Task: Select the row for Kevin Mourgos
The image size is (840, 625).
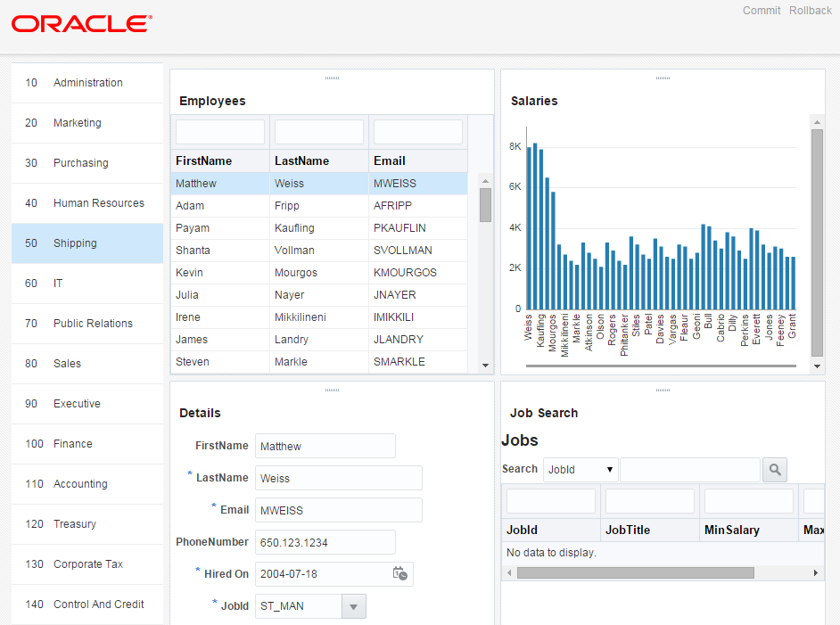Action: pyautogui.click(x=319, y=273)
